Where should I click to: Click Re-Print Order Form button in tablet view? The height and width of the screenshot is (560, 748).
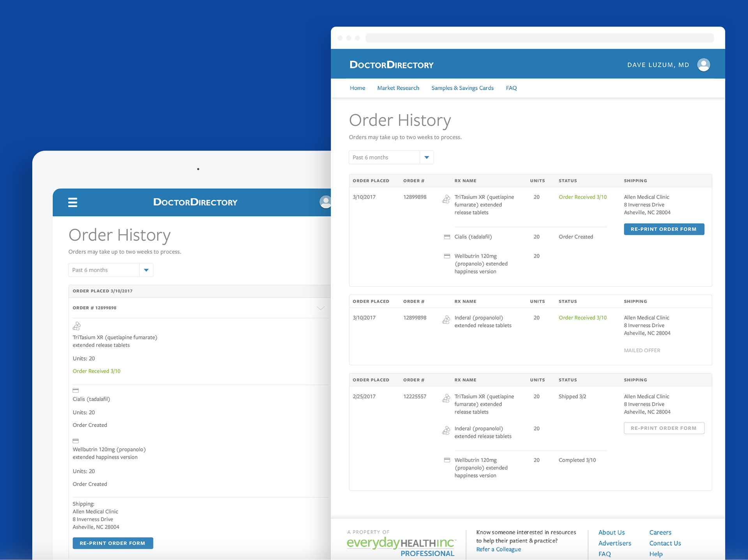point(113,543)
